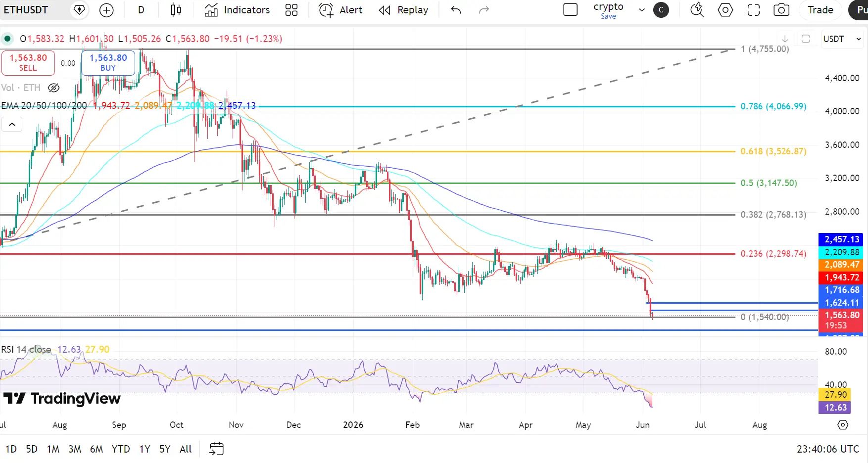The height and width of the screenshot is (463, 868).
Task: Select the 5D date range
Action: 32,449
